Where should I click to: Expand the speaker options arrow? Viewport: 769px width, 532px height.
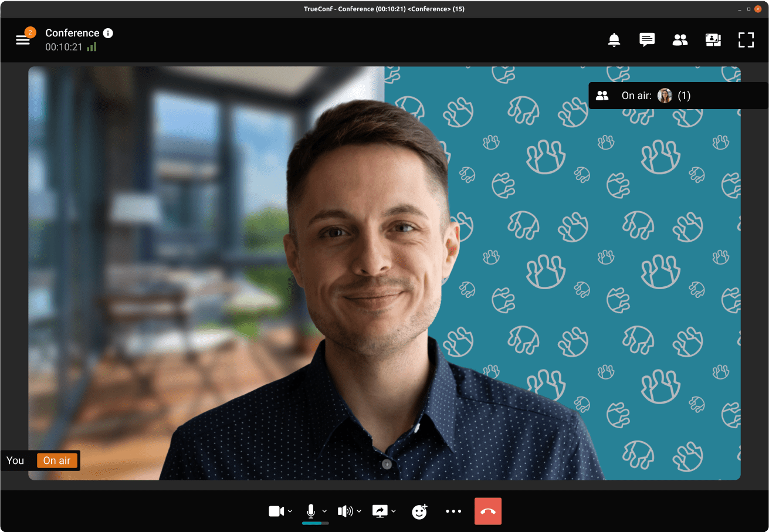[x=359, y=511]
